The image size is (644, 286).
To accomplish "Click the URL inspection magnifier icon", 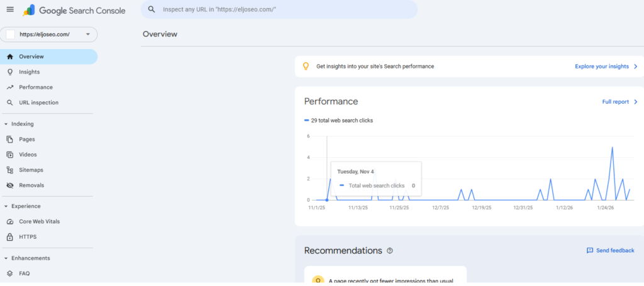I will click(x=10, y=102).
